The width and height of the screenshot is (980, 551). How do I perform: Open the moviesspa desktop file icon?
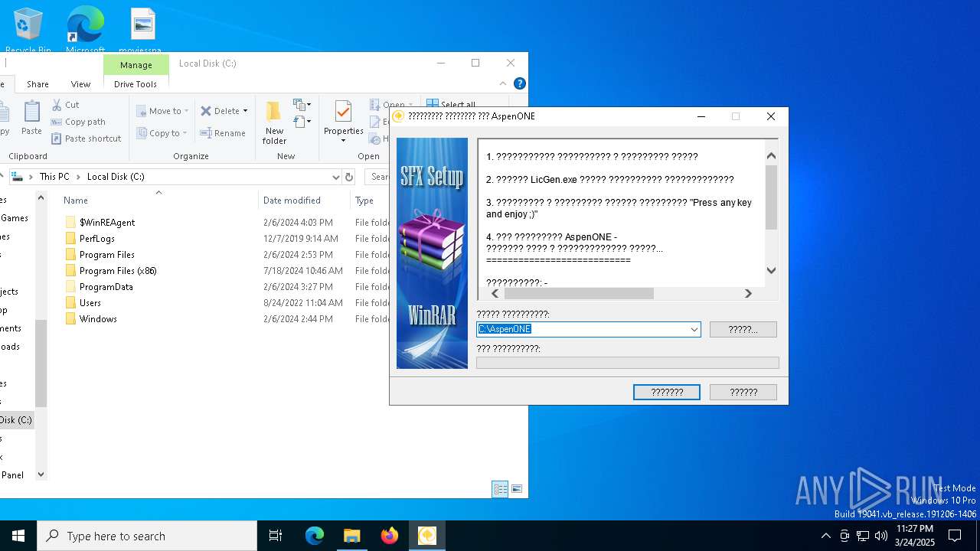pyautogui.click(x=142, y=31)
